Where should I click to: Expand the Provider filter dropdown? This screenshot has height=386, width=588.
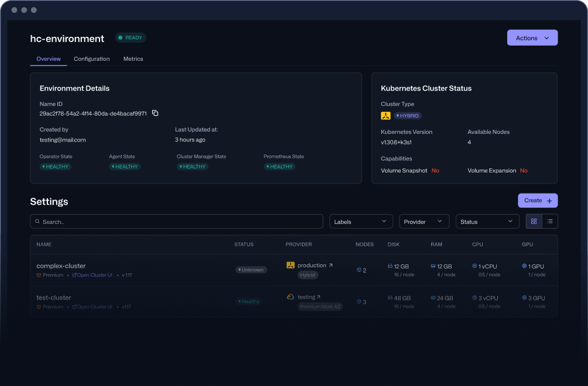click(424, 222)
